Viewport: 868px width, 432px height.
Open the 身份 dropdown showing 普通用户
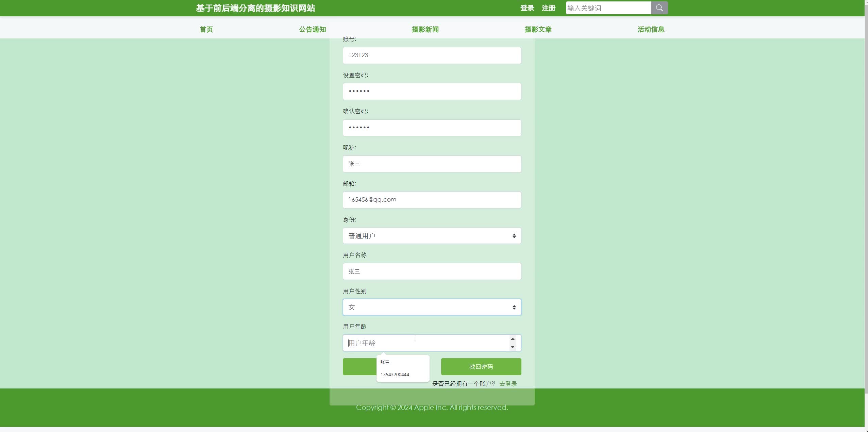tap(431, 236)
